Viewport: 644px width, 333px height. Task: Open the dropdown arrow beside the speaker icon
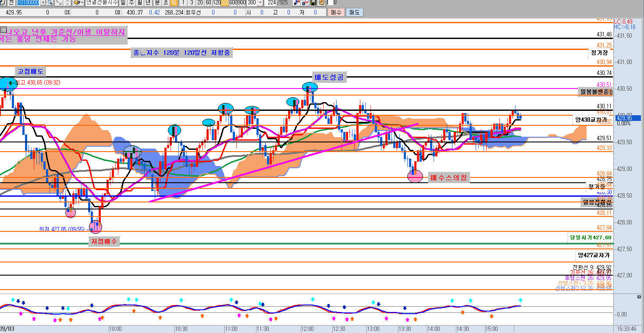[82, 3]
